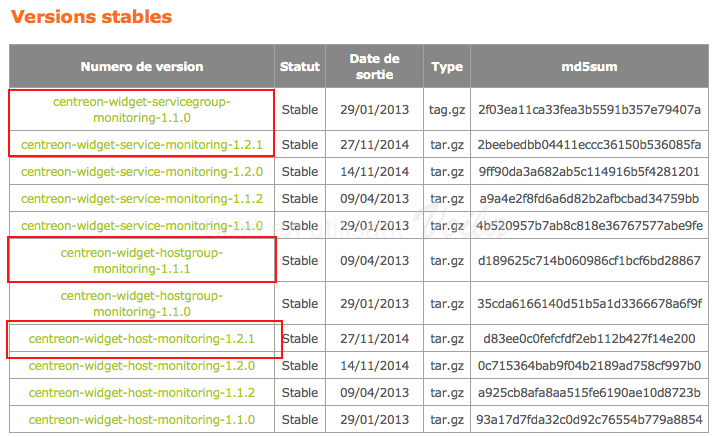The image size is (714, 437).
Task: Open centreon-widget-host-monitoring-1.2.1 link
Action: (x=142, y=339)
